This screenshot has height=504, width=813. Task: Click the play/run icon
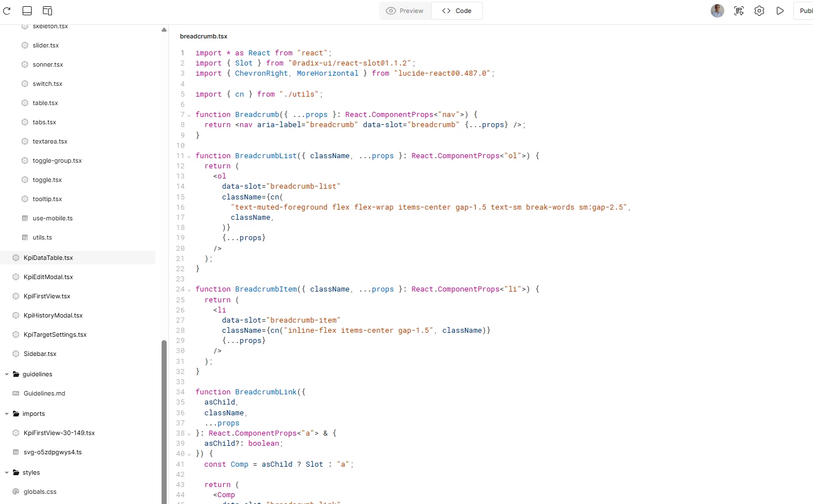[x=780, y=11]
